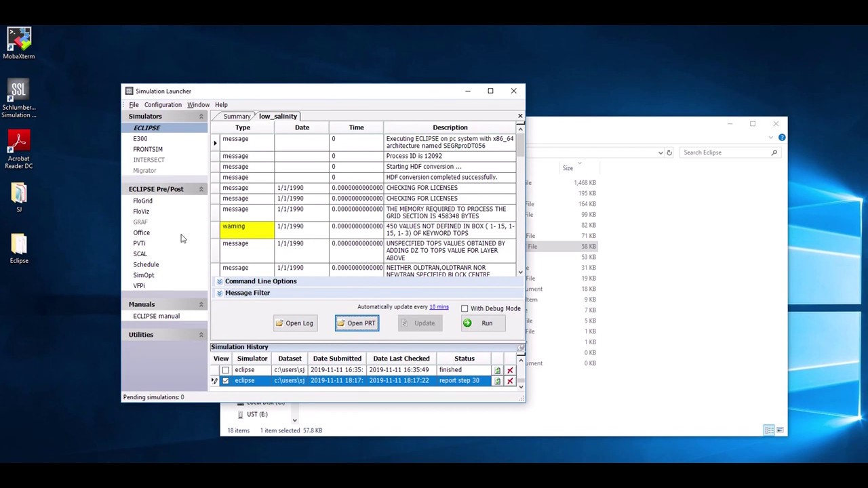Refresh the finished eclipse run in Simulation History
Screen dimensions: 868x488
coord(497,370)
